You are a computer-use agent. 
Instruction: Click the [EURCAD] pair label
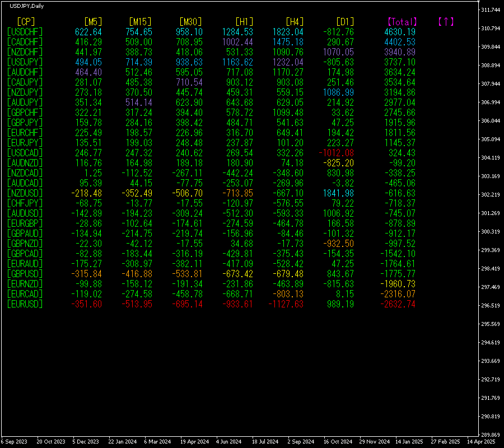click(x=25, y=294)
